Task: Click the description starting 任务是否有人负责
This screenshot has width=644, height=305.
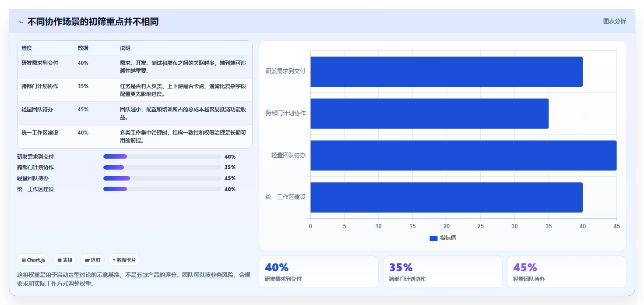Action: point(183,90)
